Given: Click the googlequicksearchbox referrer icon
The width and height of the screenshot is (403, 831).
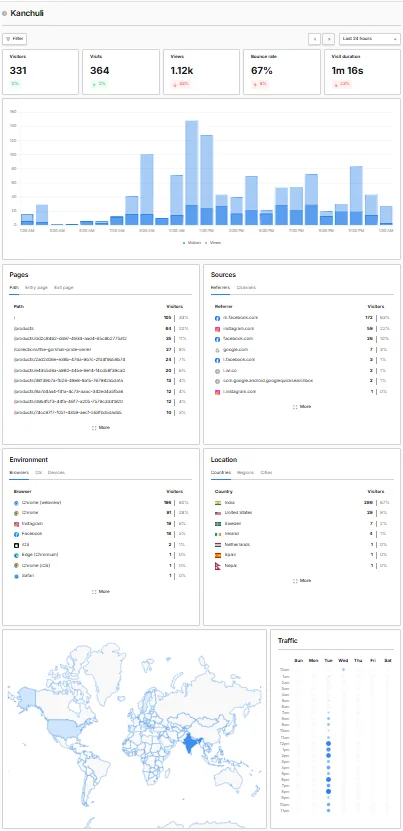Looking at the screenshot, I should 217,381.
